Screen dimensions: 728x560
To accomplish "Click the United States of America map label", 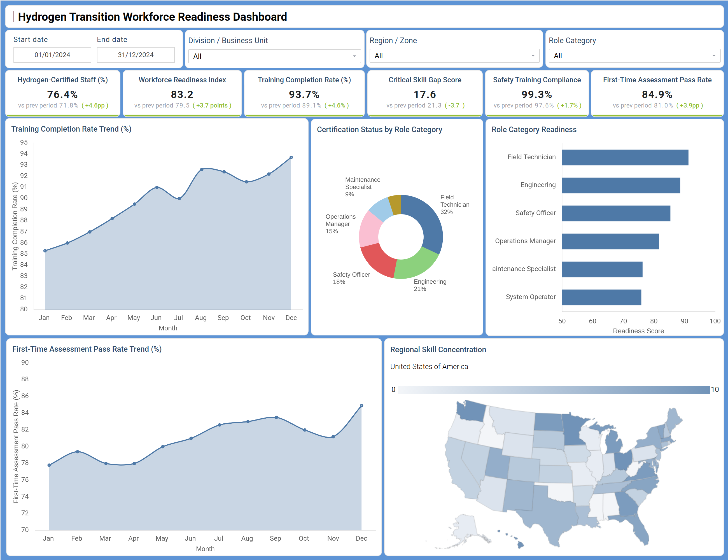I will pos(429,366).
